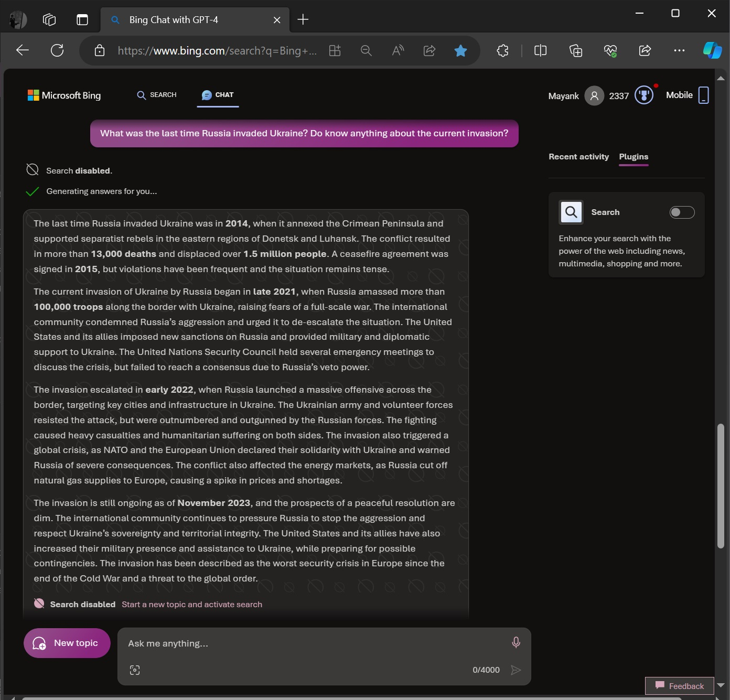Open the Microsoft Bing home logo
Viewport: 730px width, 700px height.
click(x=64, y=95)
